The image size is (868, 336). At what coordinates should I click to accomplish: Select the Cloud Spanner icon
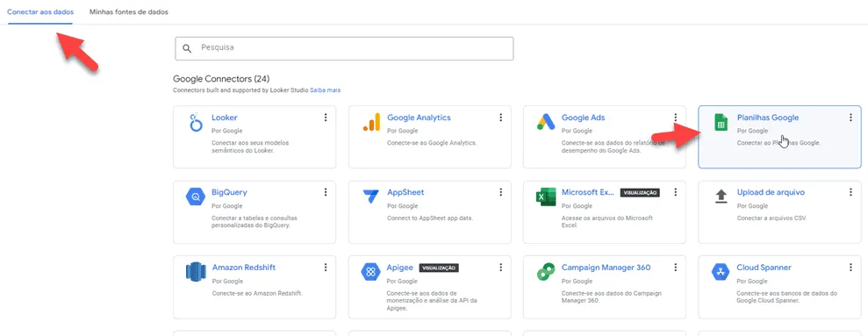click(x=721, y=272)
